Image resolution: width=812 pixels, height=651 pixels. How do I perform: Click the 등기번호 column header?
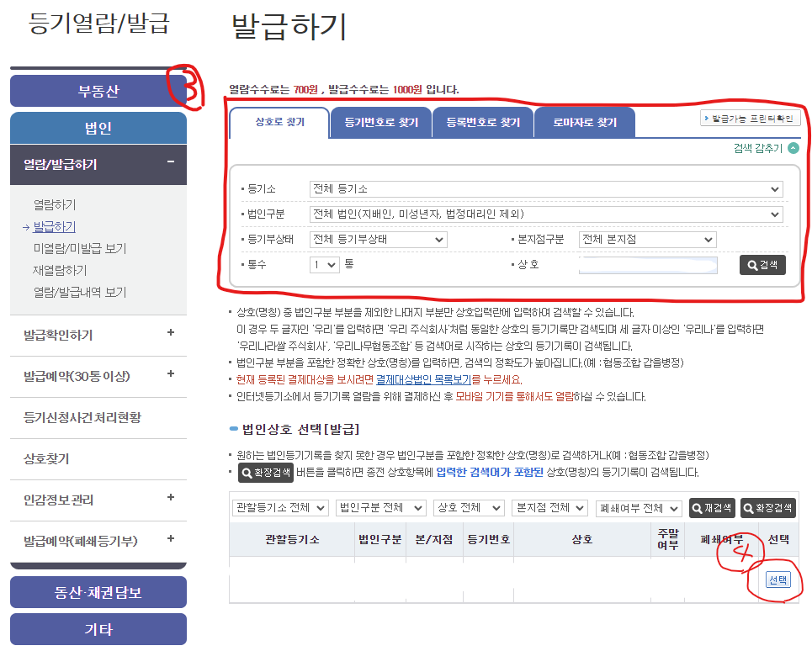488,540
